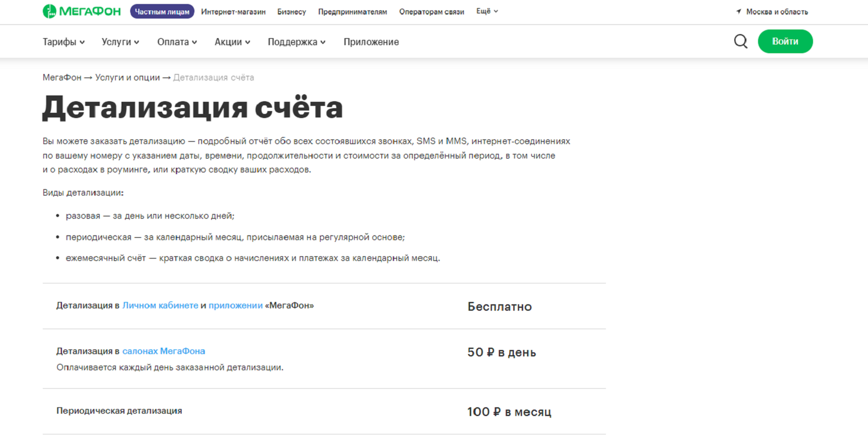Click the Виды детализации: text
The width and height of the screenshot is (868, 442).
(x=83, y=193)
